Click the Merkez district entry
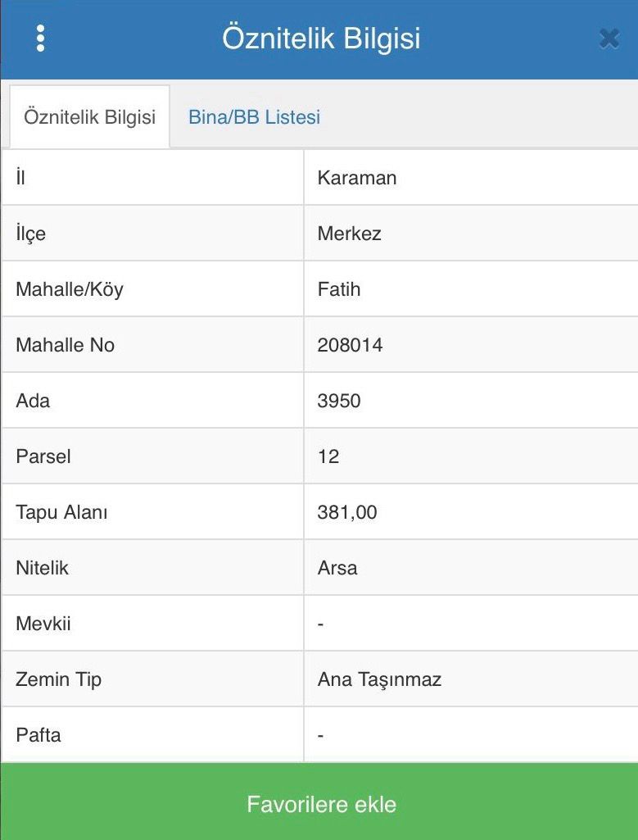 coord(348,233)
